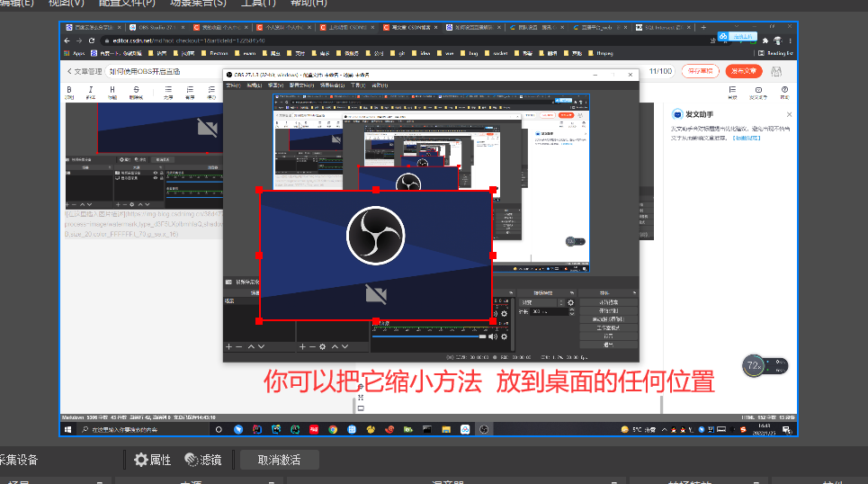Viewport: 868px width, 484px height.
Task: Open properties (属性) for the selected source
Action: tap(153, 460)
